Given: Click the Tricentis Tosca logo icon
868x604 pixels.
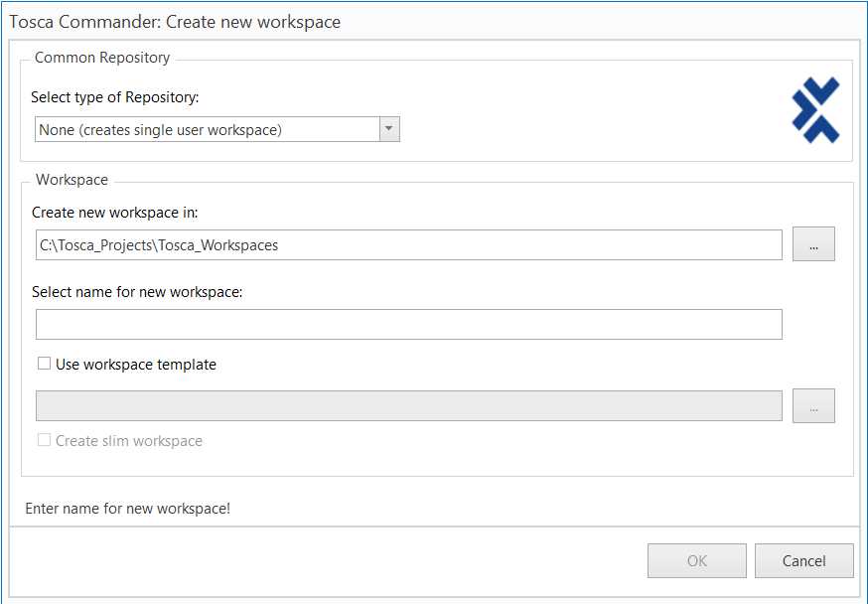Looking at the screenshot, I should [x=815, y=109].
